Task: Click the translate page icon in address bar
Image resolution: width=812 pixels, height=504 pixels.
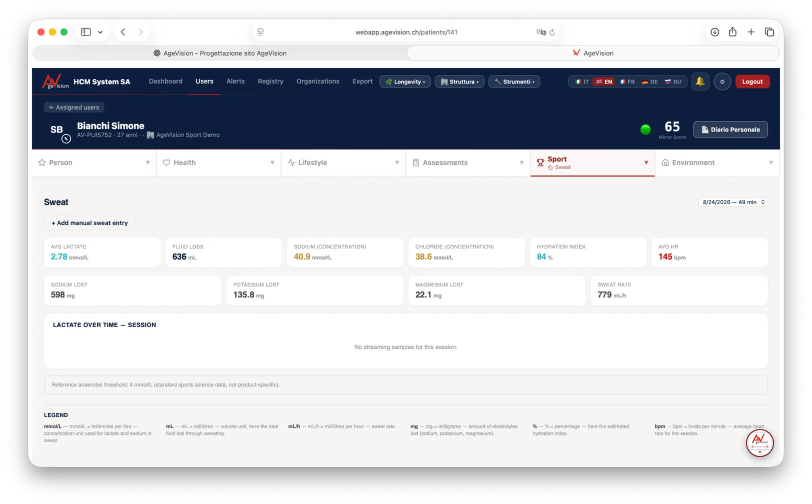Action: [x=541, y=32]
